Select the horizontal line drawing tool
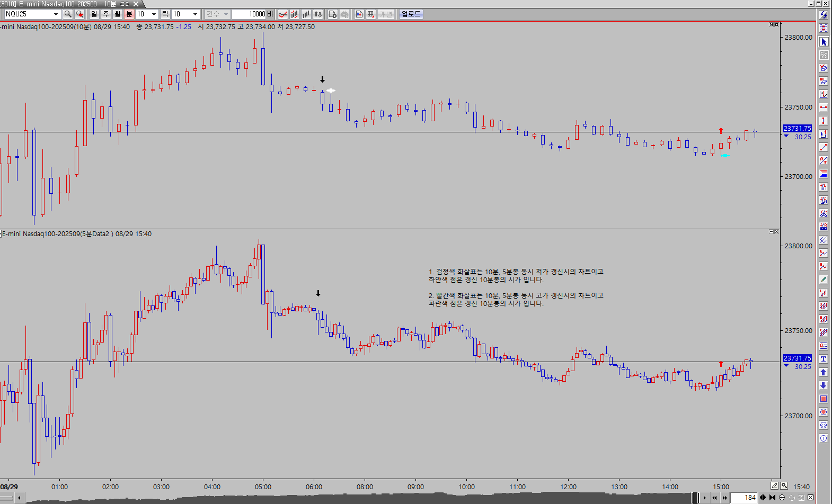832x504 pixels. [824, 107]
